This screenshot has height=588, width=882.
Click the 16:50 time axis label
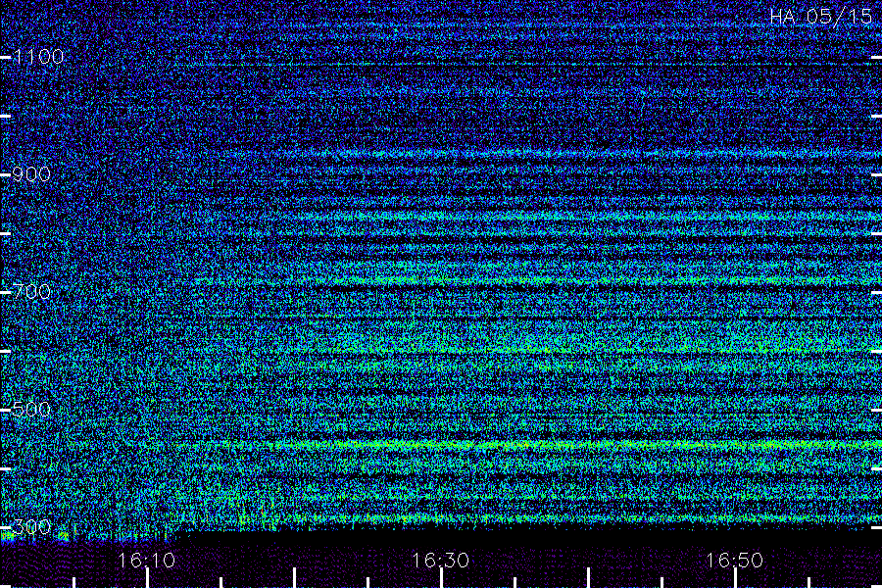(735, 561)
